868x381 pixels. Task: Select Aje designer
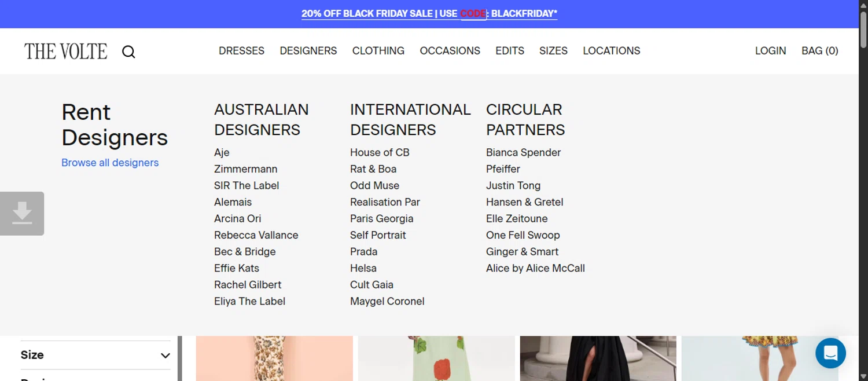[222, 152]
